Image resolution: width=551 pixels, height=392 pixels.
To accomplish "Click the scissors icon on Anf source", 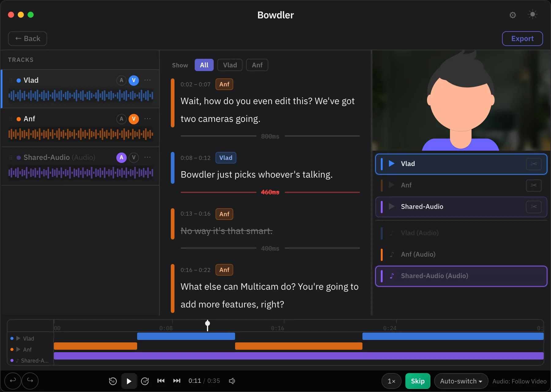I will (x=534, y=185).
